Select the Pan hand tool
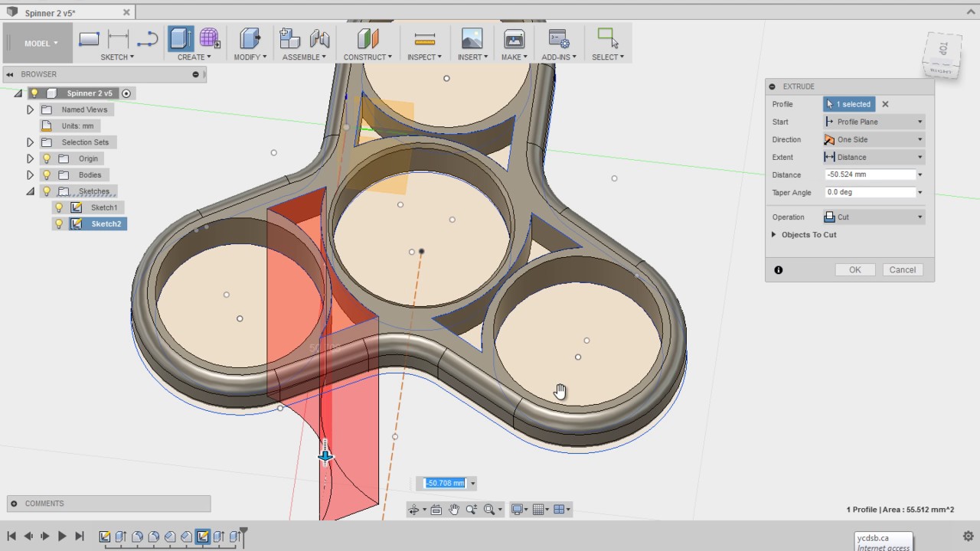 [454, 510]
